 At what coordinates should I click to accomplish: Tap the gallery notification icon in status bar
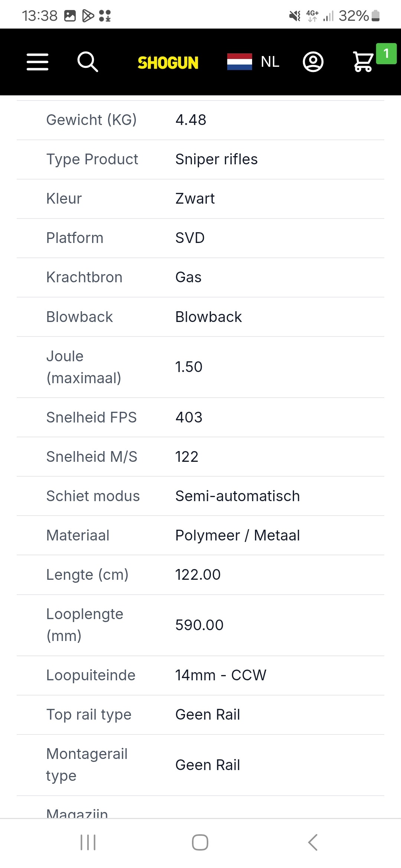(70, 16)
